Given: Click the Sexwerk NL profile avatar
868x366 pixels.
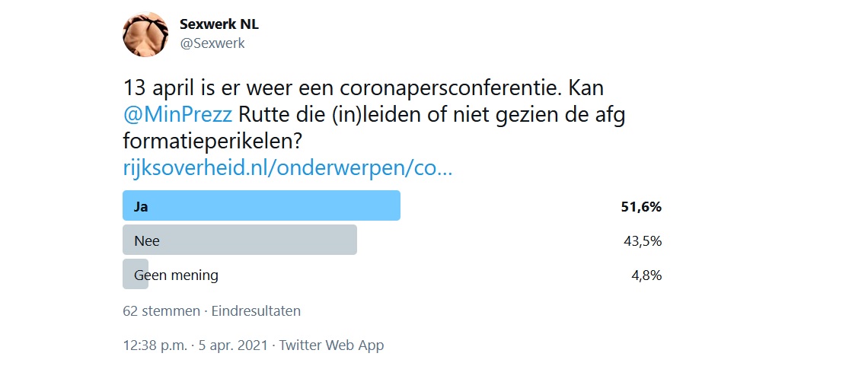Looking at the screenshot, I should click(145, 34).
